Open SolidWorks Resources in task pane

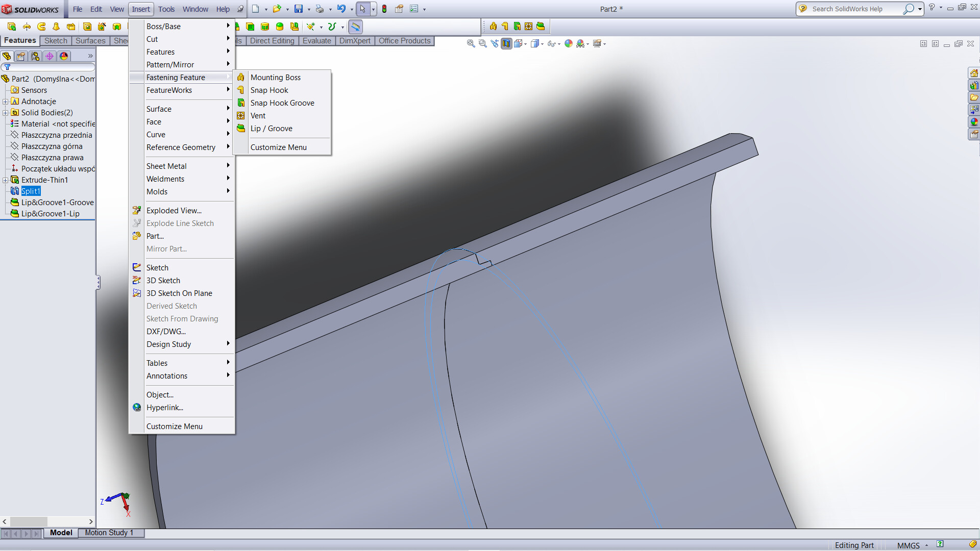pyautogui.click(x=974, y=73)
